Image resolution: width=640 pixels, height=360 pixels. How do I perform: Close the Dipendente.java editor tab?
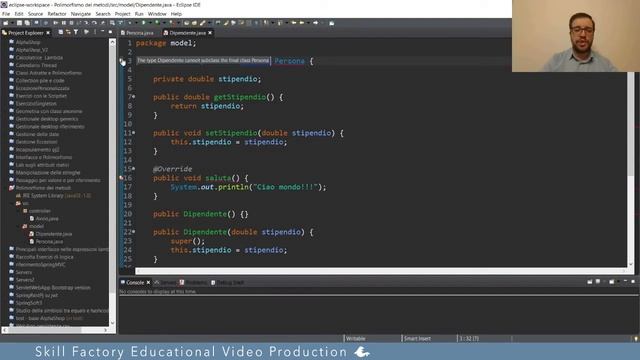(210, 33)
